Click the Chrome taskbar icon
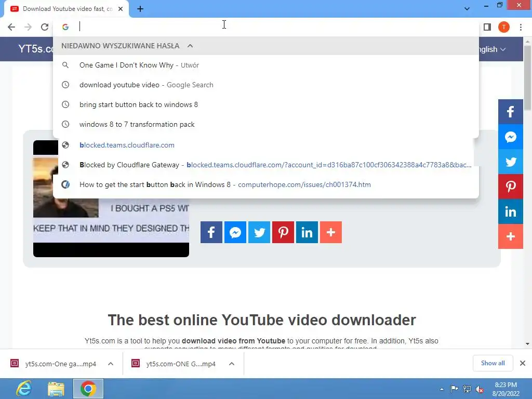532x399 pixels. click(x=88, y=389)
